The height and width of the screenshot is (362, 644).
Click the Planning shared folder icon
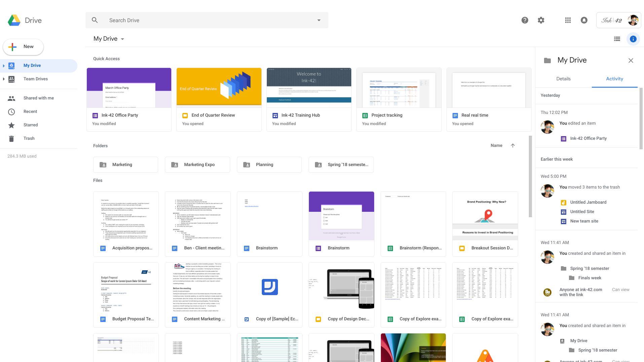click(247, 165)
